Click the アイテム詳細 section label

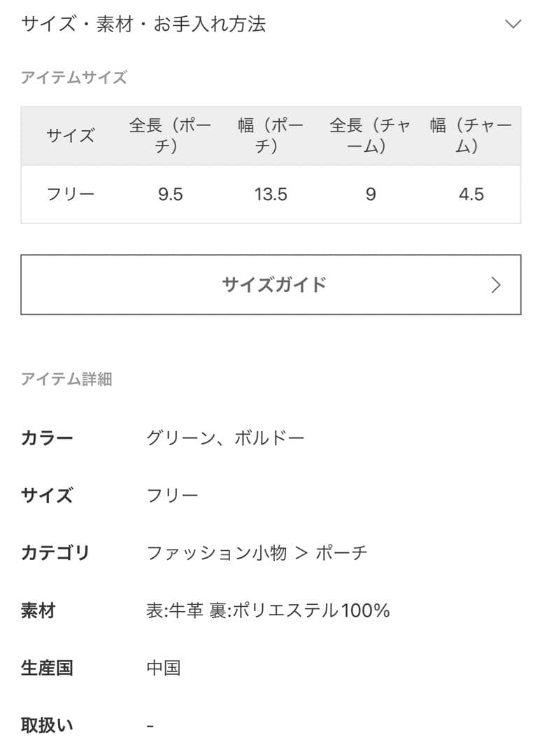pos(66,379)
